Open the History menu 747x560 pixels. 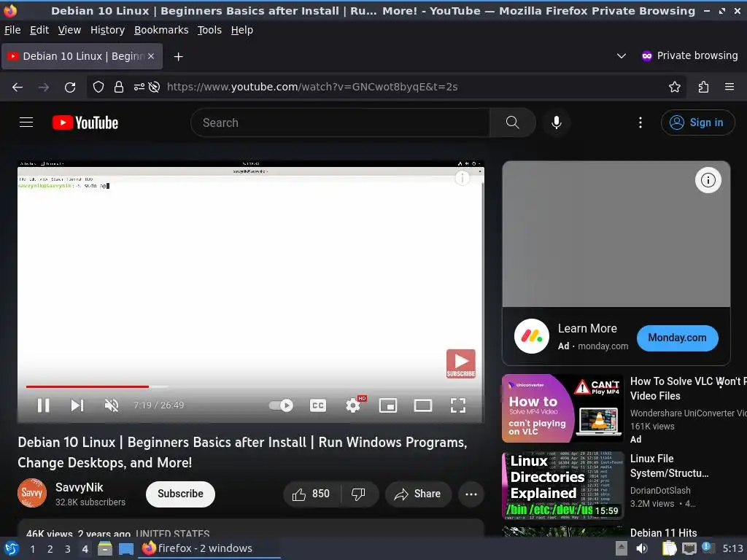tap(107, 30)
